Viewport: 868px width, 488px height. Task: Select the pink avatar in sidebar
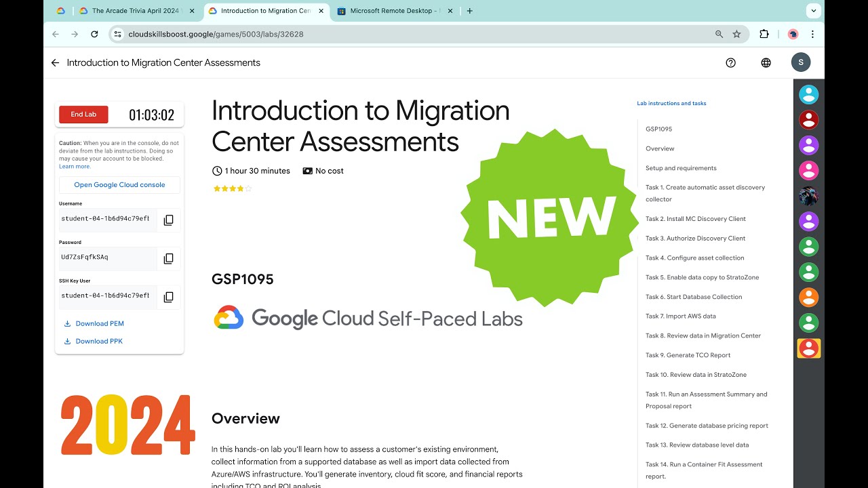click(x=808, y=170)
